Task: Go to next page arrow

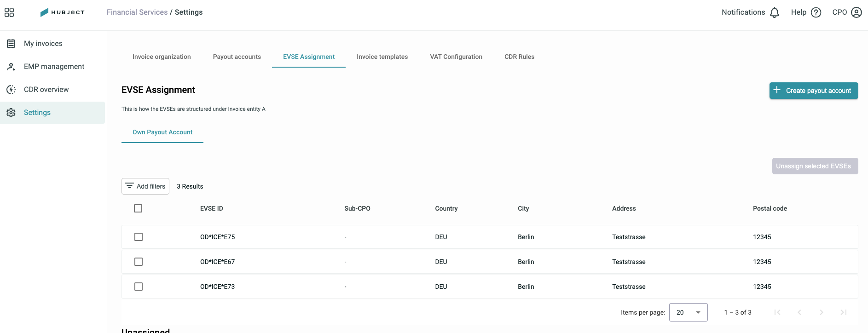Action: click(822, 312)
